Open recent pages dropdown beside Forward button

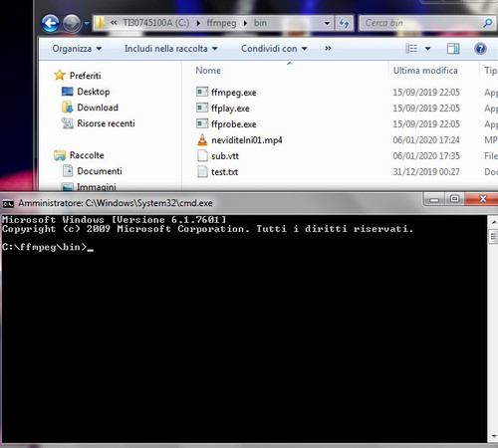point(87,23)
